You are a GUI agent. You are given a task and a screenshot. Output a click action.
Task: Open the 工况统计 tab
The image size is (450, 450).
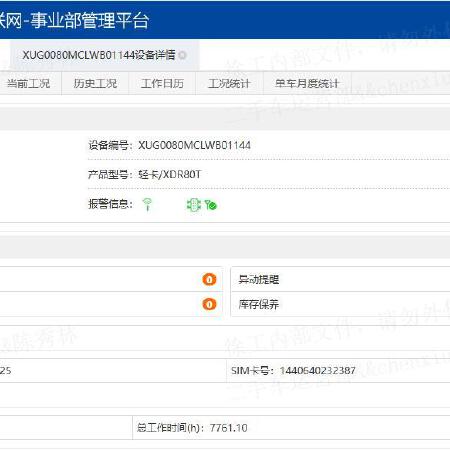click(x=229, y=83)
